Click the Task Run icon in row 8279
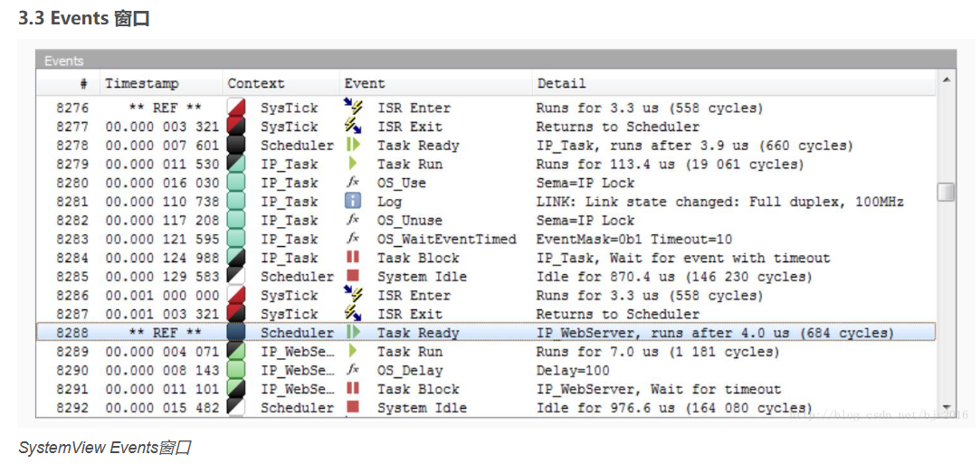The height and width of the screenshot is (464, 980). coord(353,164)
